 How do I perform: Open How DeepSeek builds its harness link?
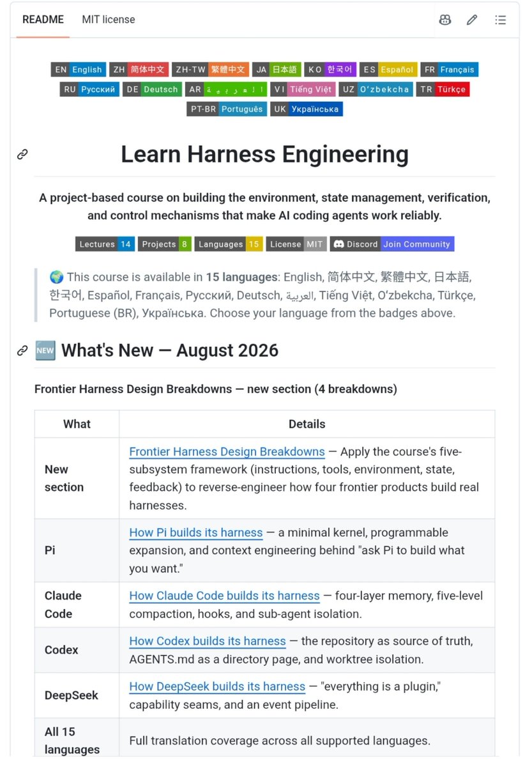coord(217,686)
